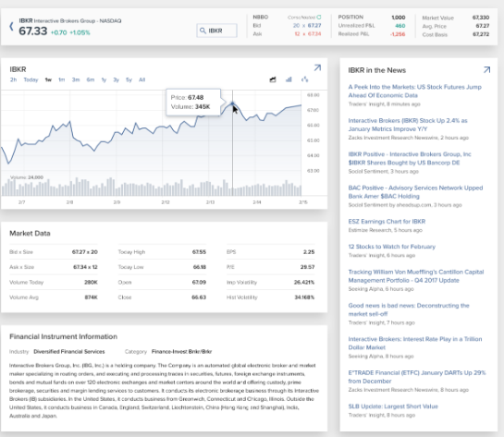Click the EPS value 2.25
504x437 pixels.
click(309, 252)
